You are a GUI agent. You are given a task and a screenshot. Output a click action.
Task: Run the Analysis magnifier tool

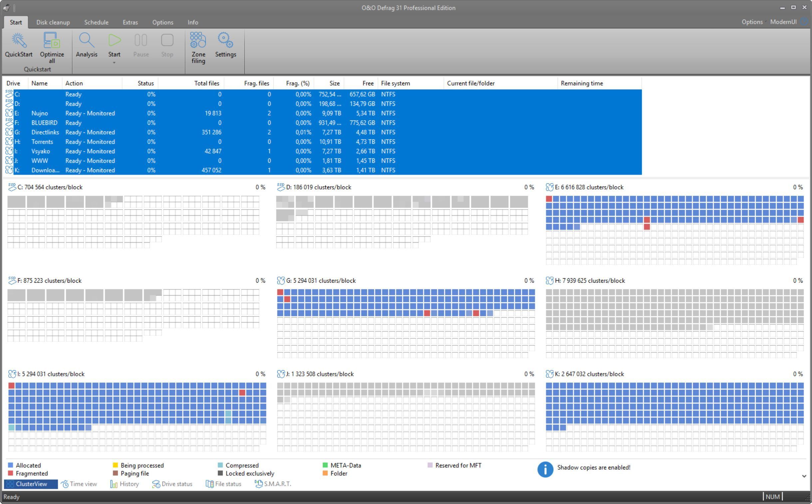[86, 40]
